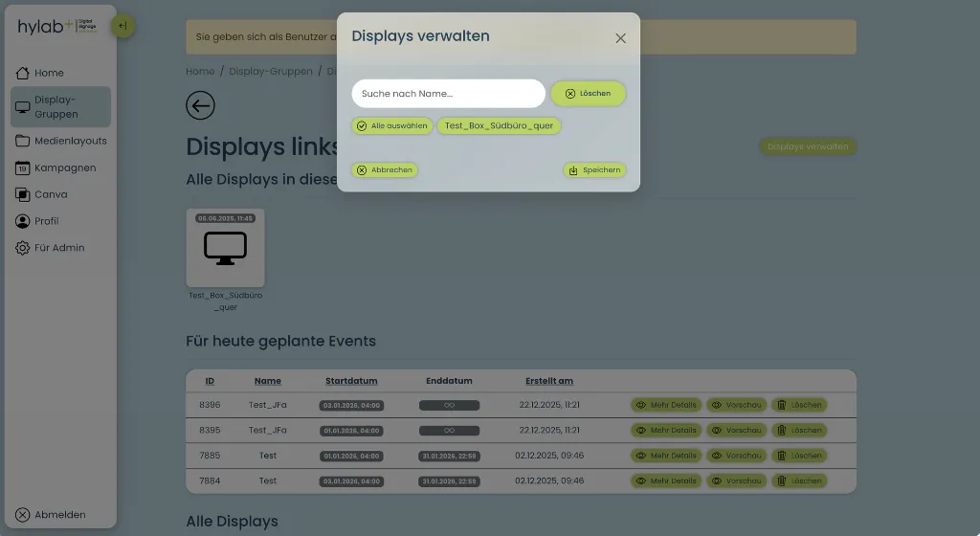Select the Test_Box_Südbüro_quer chip
This screenshot has height=536, width=980.
pos(499,125)
